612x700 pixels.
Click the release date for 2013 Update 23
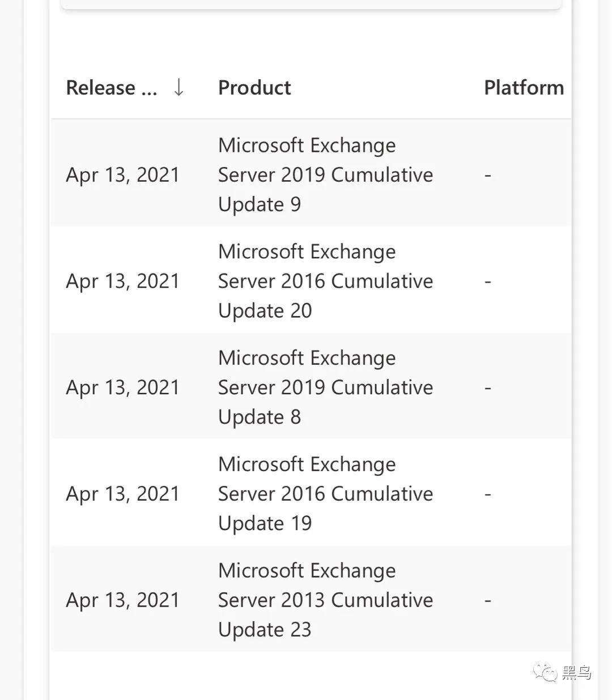pos(122,600)
